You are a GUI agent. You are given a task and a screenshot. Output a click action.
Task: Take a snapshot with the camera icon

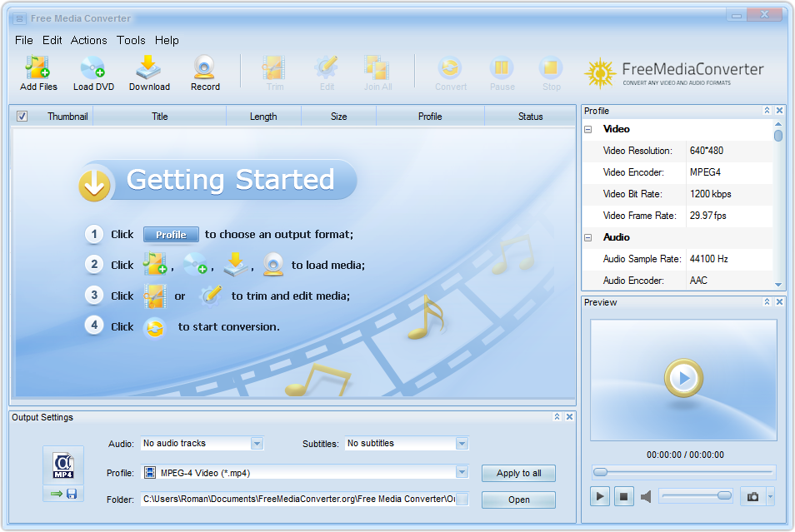click(x=753, y=496)
